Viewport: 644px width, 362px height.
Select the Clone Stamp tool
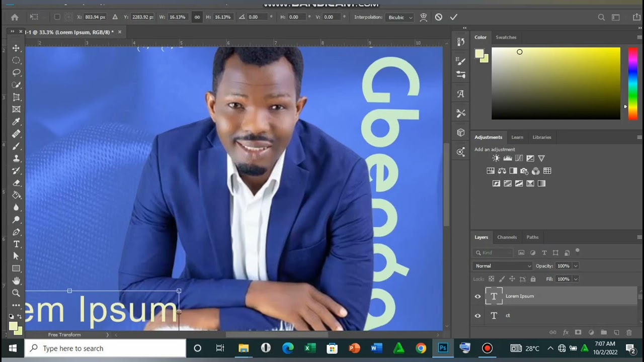pos(16,158)
